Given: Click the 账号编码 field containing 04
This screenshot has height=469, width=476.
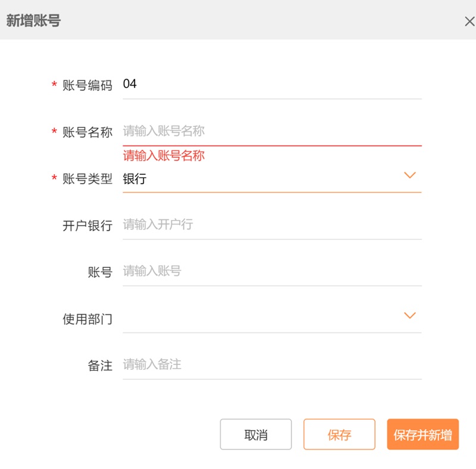Looking at the screenshot, I should click(x=271, y=84).
